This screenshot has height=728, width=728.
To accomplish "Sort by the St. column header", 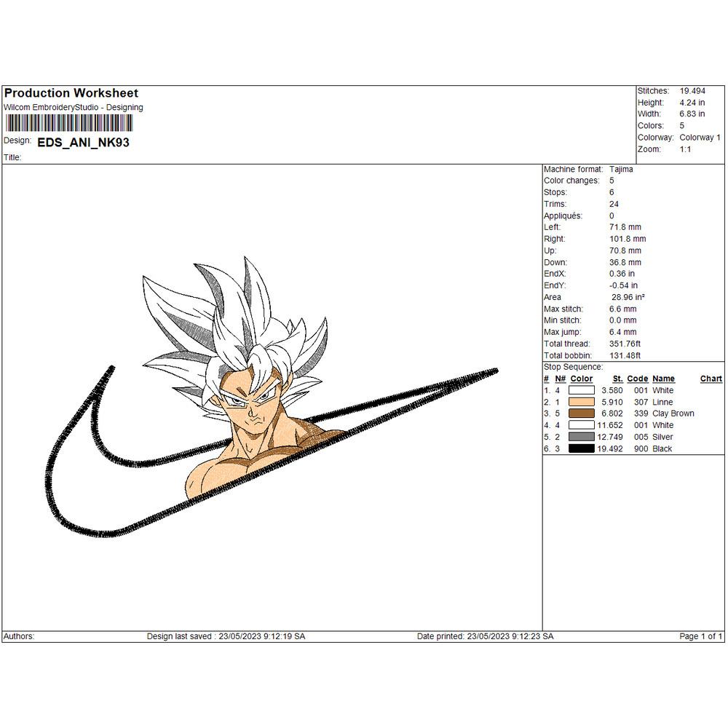I will (617, 379).
